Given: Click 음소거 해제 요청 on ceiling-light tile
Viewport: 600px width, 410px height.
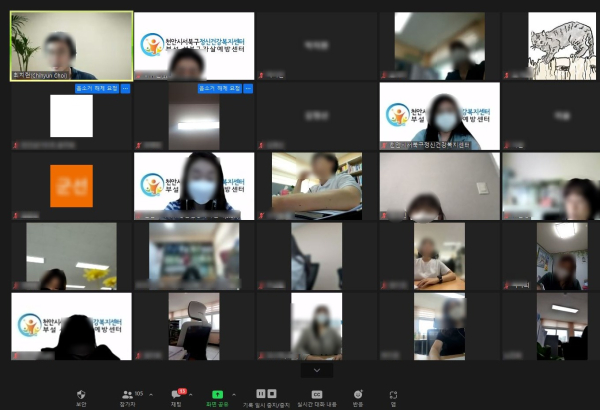Looking at the screenshot, I should [x=219, y=89].
